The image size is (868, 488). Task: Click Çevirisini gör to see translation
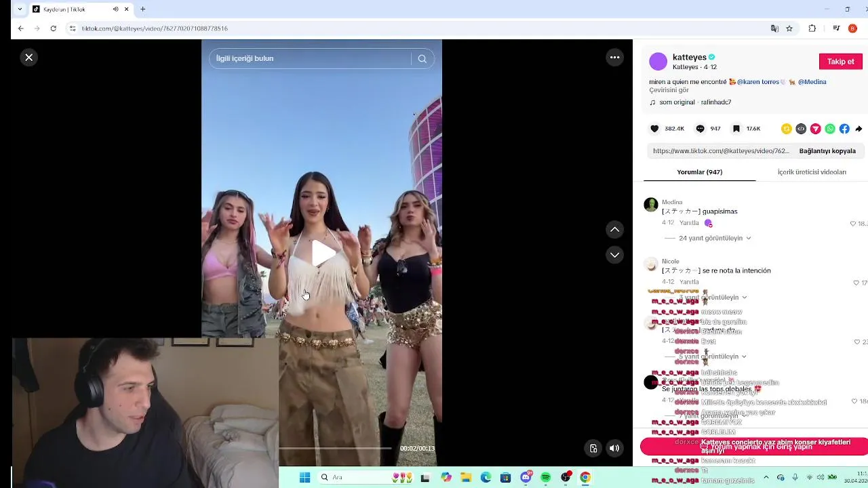(669, 90)
